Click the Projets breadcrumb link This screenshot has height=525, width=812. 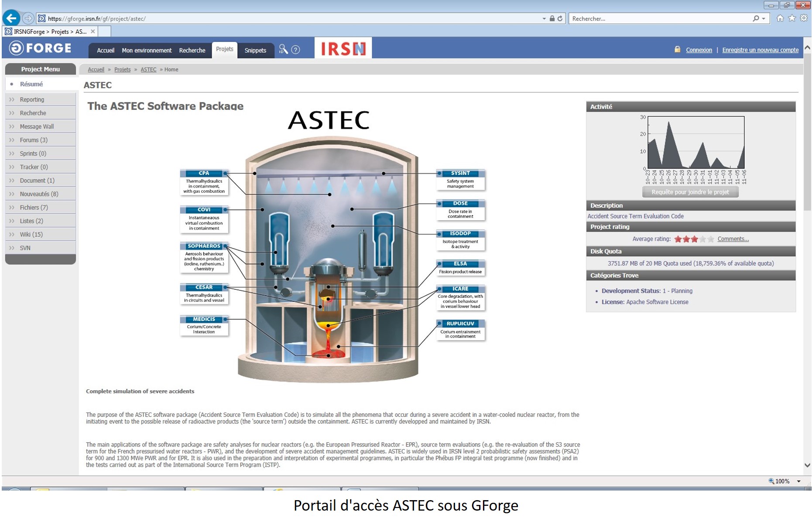(122, 69)
